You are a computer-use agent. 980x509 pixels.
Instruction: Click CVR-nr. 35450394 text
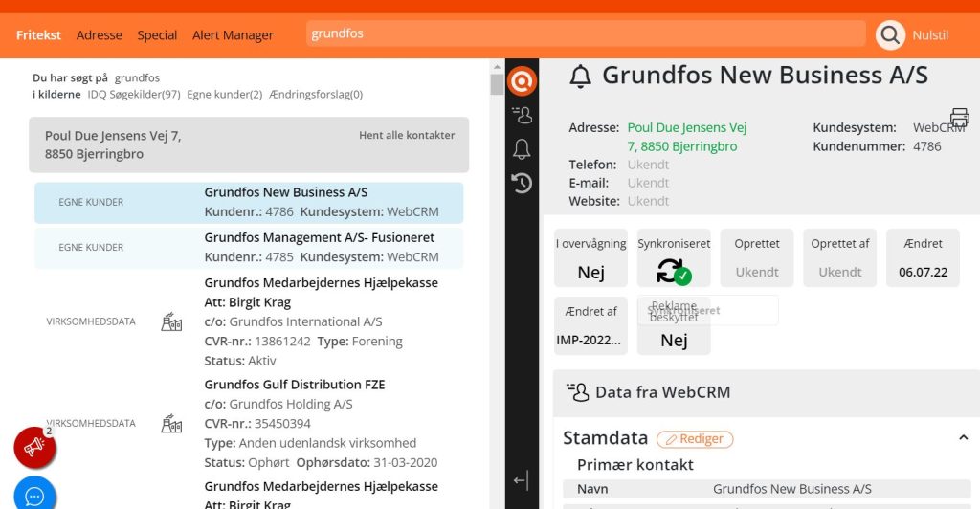[257, 424]
